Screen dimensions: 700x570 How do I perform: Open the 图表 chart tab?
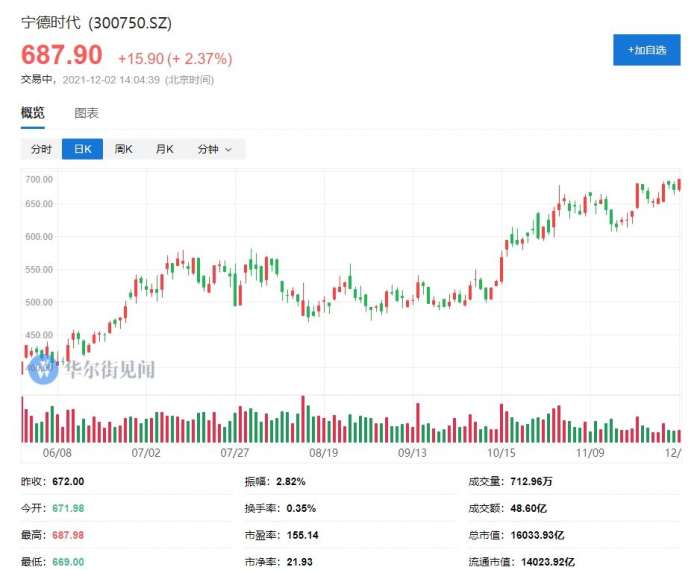coord(87,113)
